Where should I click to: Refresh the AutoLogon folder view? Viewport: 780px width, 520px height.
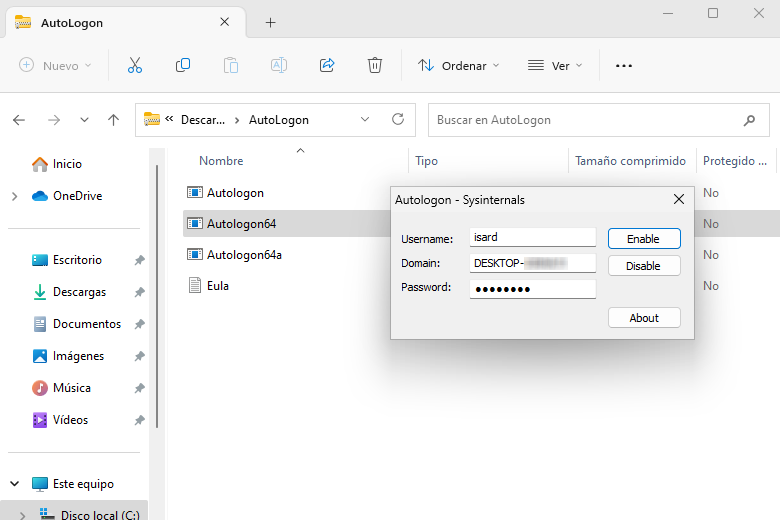[x=397, y=119]
